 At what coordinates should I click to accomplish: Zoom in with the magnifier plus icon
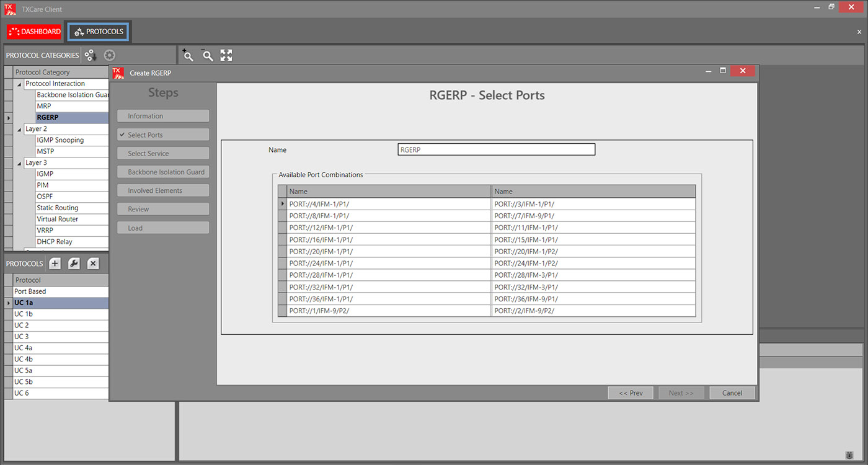[188, 55]
